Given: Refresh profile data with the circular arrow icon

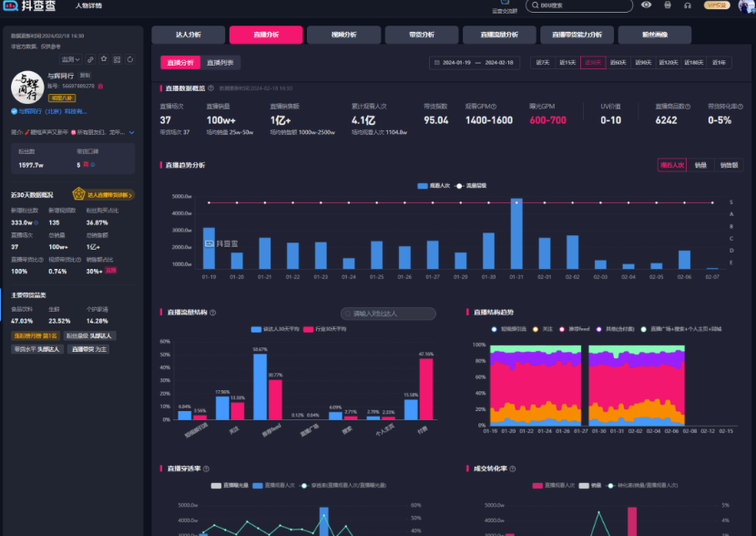Looking at the screenshot, I should [x=130, y=59].
